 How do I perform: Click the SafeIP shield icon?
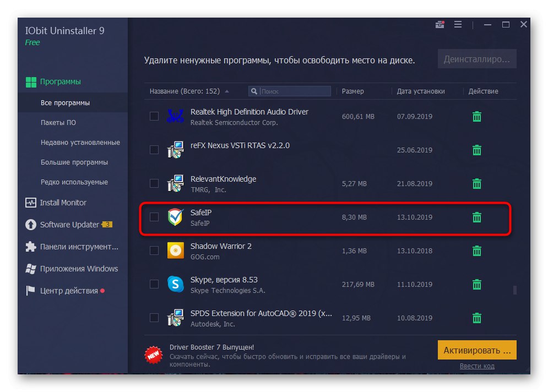point(176,217)
